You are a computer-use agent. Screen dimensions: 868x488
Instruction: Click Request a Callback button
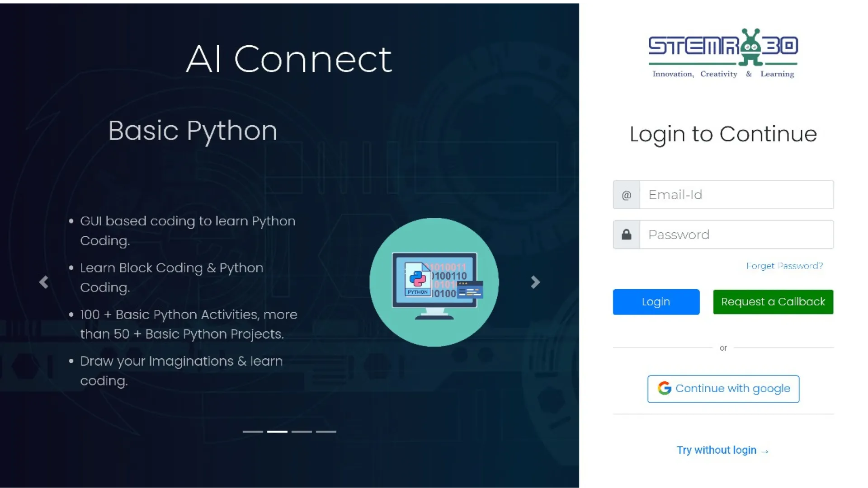pyautogui.click(x=773, y=301)
